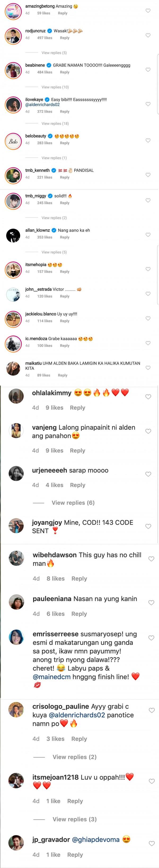
Task: Like the amazingbetong comment with heart icon
Action: pyautogui.click(x=148, y=11)
